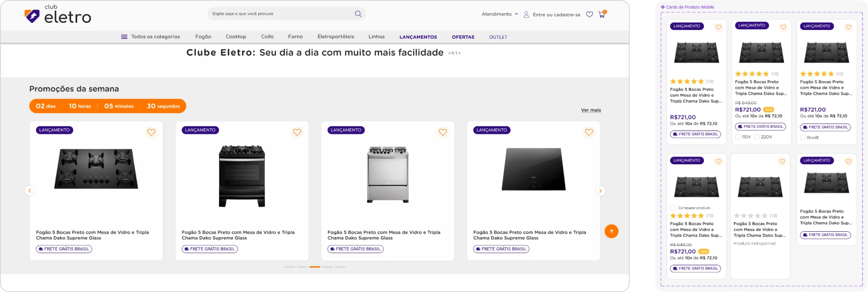Image resolution: width=868 pixels, height=292 pixels.
Task: Go to previous carousel slide arrow
Action: (x=30, y=191)
